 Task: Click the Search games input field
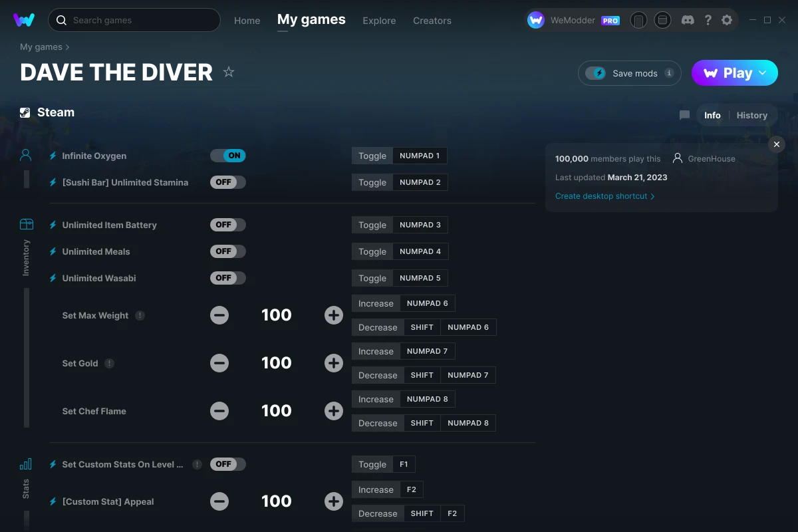point(134,20)
